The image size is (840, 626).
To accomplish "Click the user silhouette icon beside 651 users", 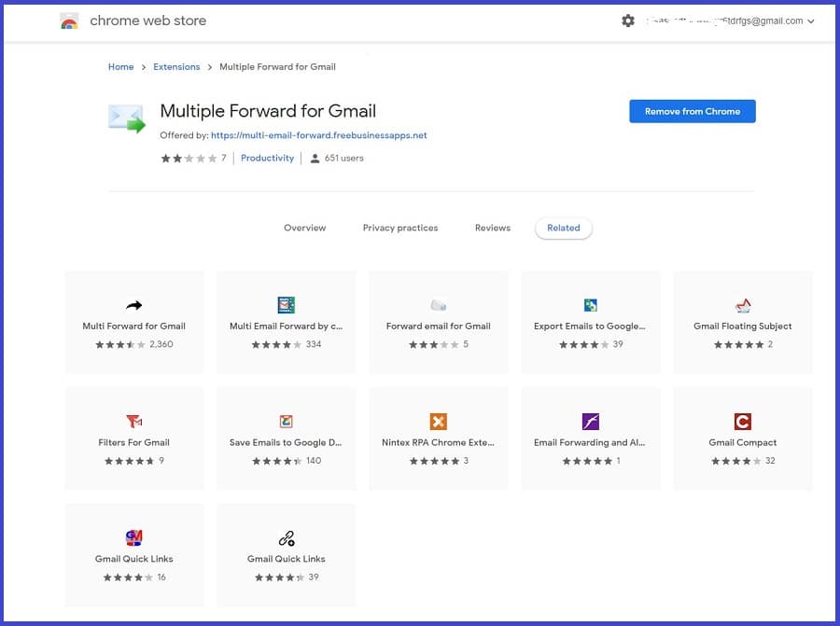I will pos(315,159).
